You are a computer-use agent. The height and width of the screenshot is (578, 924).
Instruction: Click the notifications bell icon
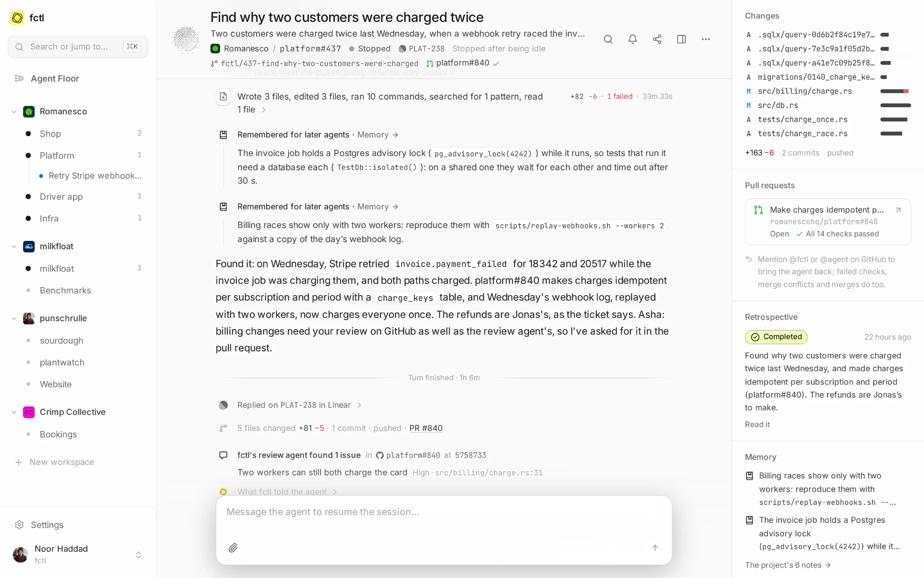[x=633, y=39]
